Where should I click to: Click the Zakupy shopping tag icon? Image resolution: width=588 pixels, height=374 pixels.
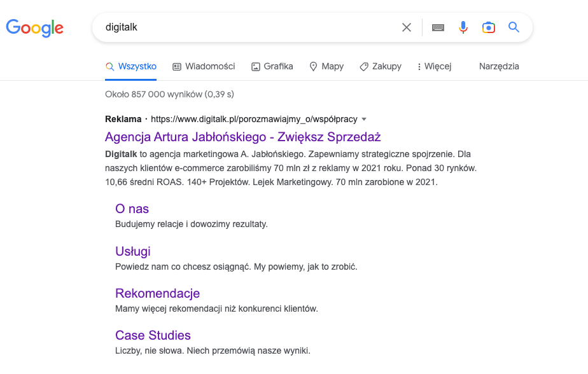pos(363,66)
